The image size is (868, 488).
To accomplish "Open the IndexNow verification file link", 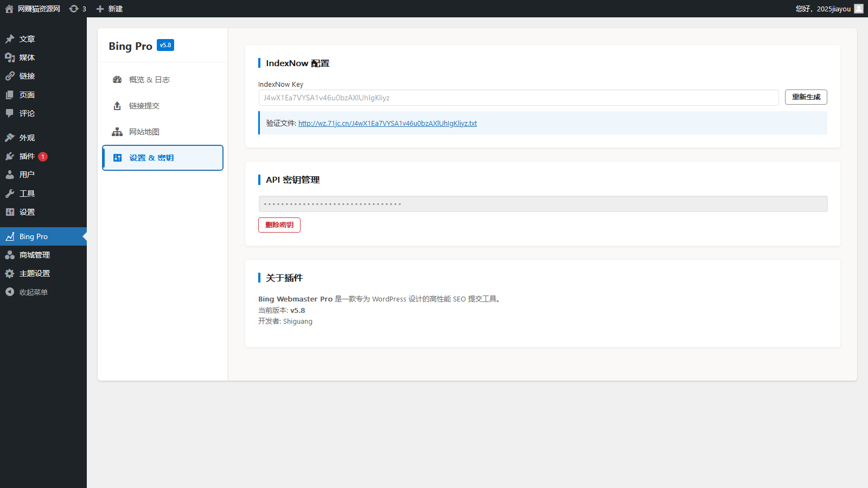I will tap(387, 124).
